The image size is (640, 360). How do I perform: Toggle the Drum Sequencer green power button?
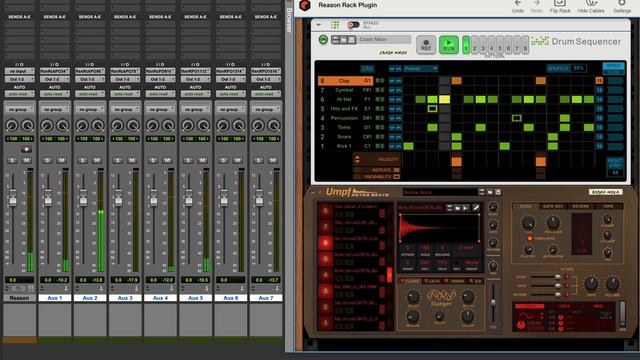tap(323, 40)
